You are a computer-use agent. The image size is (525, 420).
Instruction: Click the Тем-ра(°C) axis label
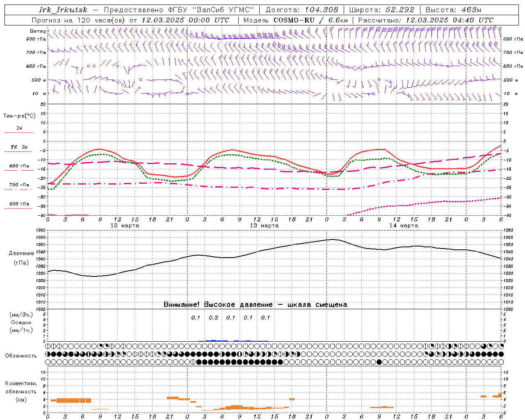pos(19,116)
